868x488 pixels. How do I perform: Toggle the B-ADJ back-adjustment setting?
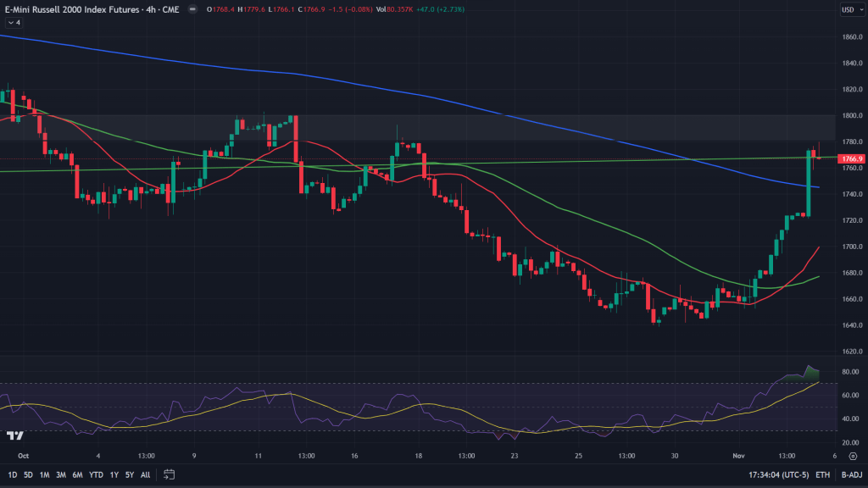click(x=849, y=475)
